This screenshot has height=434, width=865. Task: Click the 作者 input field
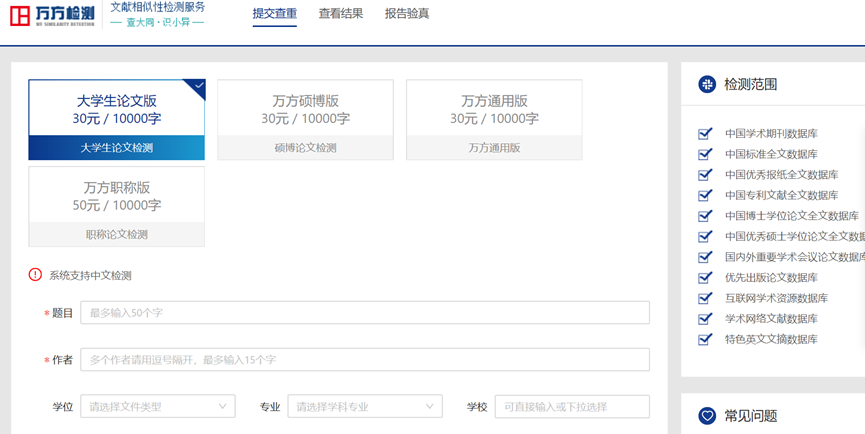[365, 360]
